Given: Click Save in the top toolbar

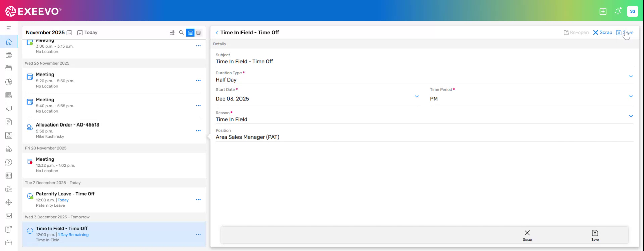Looking at the screenshot, I should [x=625, y=33].
